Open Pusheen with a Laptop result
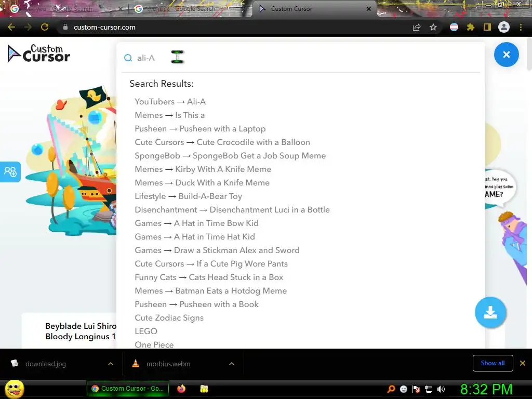Image resolution: width=532 pixels, height=399 pixels. (200, 129)
